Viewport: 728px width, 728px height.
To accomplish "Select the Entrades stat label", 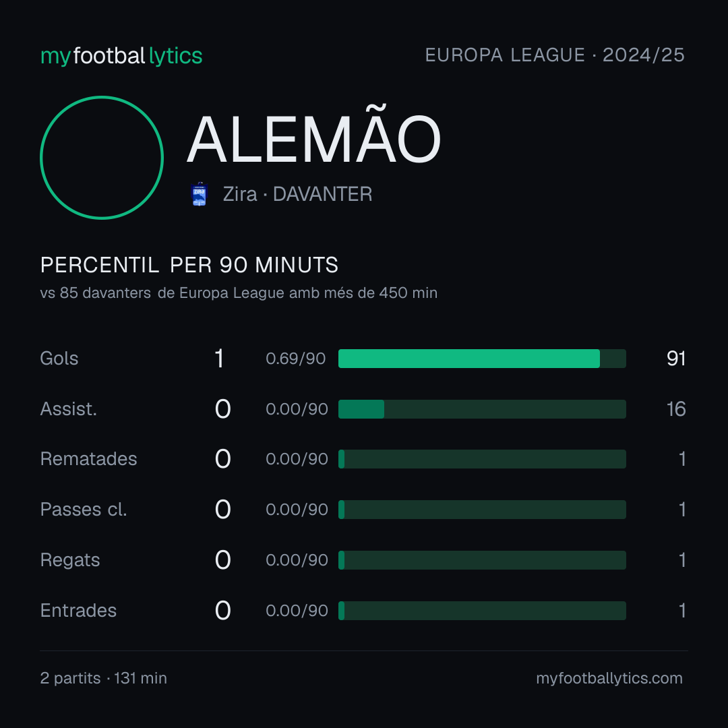I will tap(78, 611).
